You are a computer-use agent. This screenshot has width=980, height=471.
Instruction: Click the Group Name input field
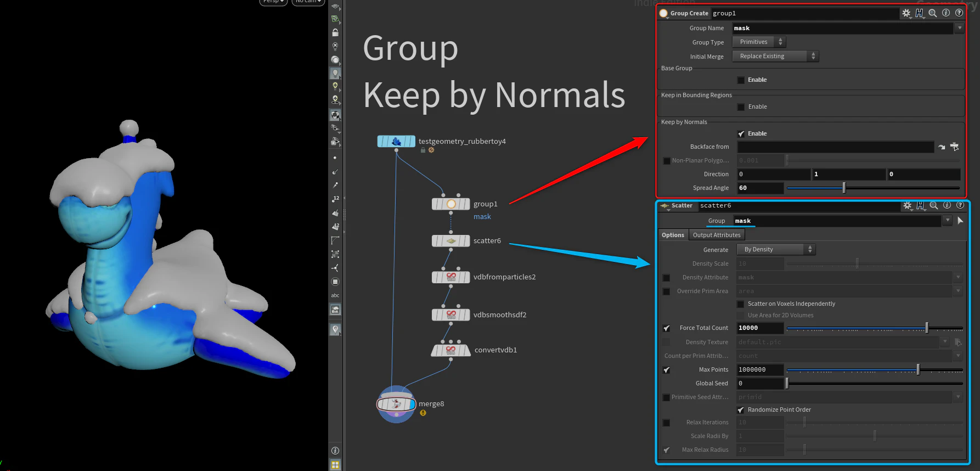pyautogui.click(x=842, y=28)
